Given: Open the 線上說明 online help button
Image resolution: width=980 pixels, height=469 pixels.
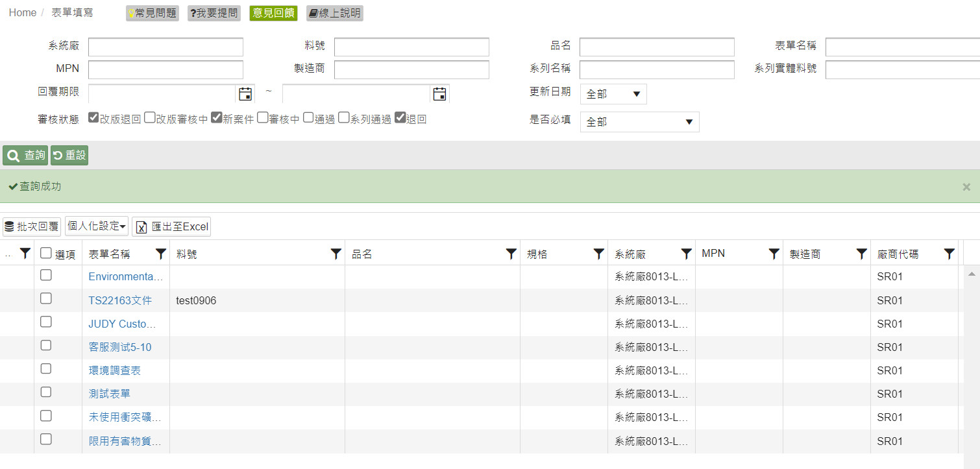Looking at the screenshot, I should 334,13.
